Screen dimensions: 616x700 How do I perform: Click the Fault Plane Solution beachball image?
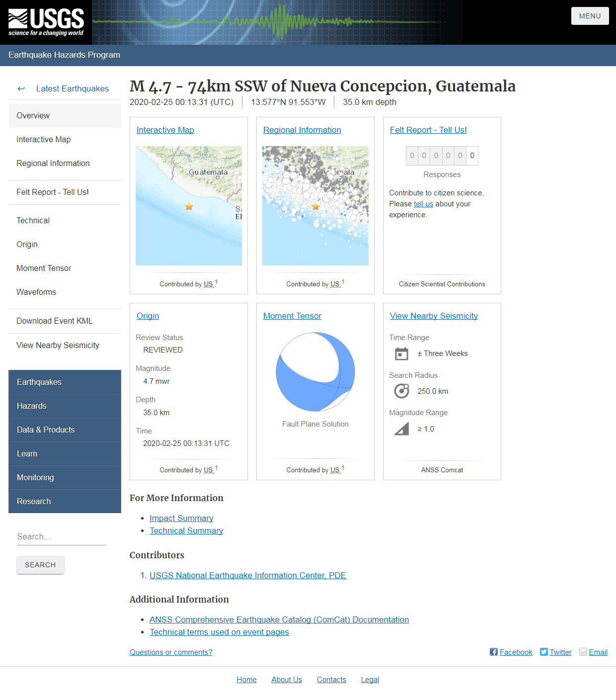(315, 372)
